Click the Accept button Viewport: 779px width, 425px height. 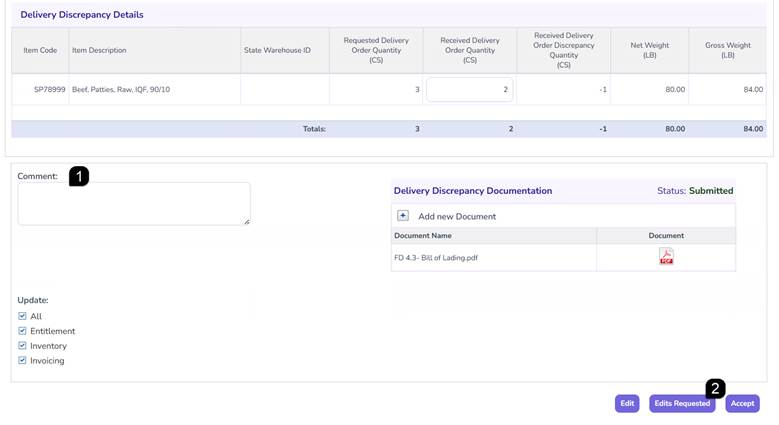point(742,404)
